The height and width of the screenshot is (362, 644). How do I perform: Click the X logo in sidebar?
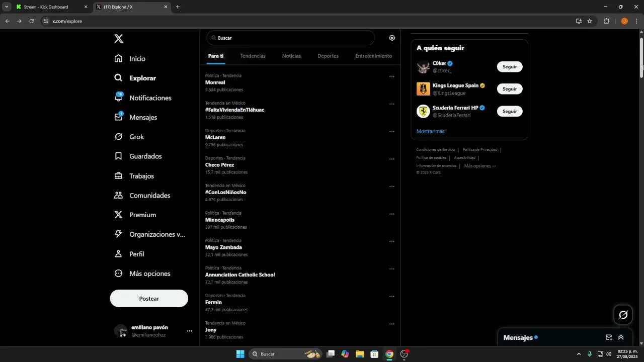tap(118, 39)
